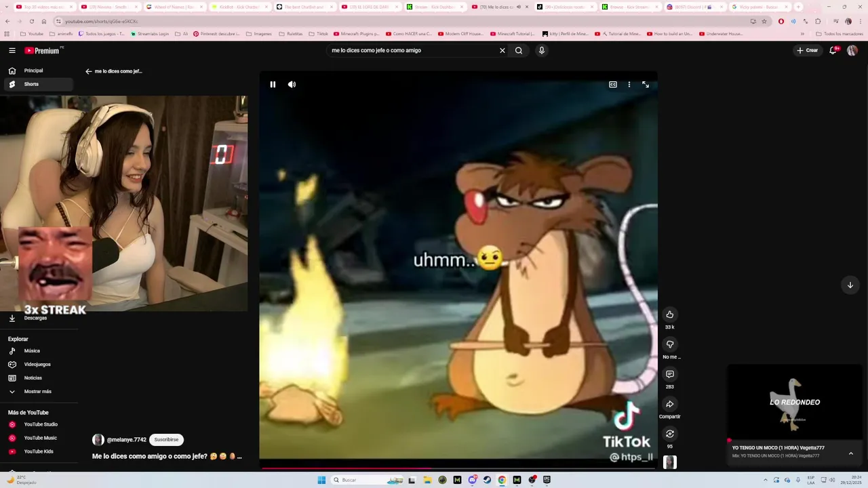This screenshot has width=868, height=488.
Task: Open Principal in the sidebar
Action: coord(39,70)
